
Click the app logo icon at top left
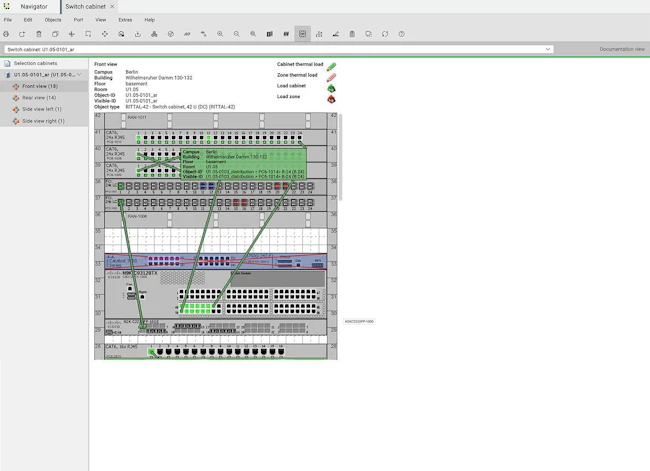7,6
